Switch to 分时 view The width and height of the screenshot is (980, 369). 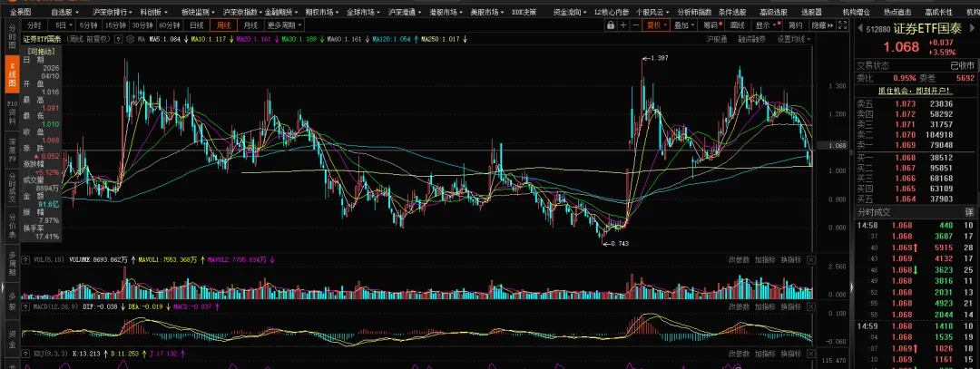34,25
